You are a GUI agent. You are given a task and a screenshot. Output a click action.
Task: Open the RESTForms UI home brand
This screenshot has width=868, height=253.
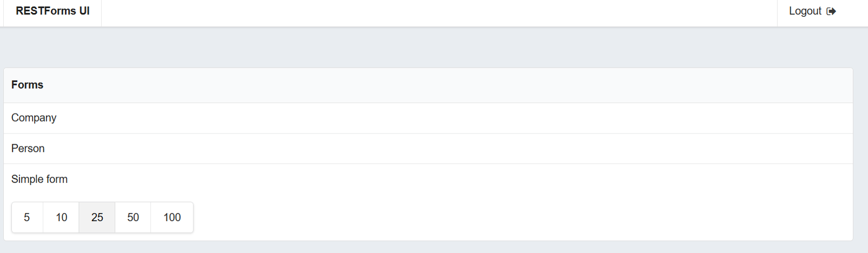(x=53, y=11)
